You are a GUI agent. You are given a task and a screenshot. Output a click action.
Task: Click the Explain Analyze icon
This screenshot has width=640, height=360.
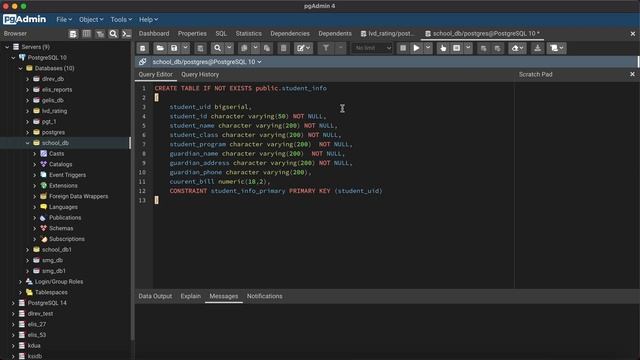pyautogui.click(x=456, y=48)
